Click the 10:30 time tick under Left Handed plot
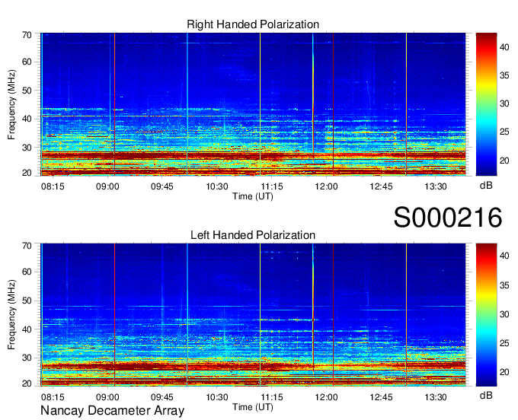 pyautogui.click(x=217, y=397)
